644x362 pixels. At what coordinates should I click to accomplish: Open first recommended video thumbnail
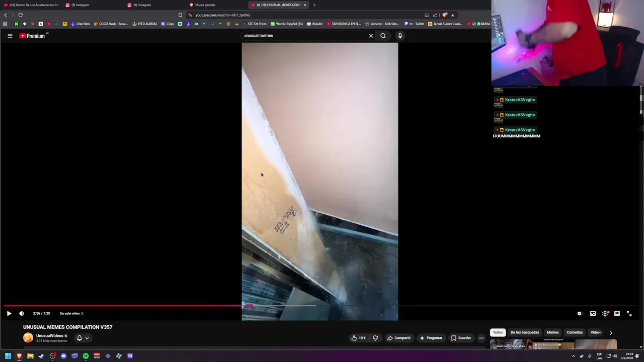[x=511, y=344]
